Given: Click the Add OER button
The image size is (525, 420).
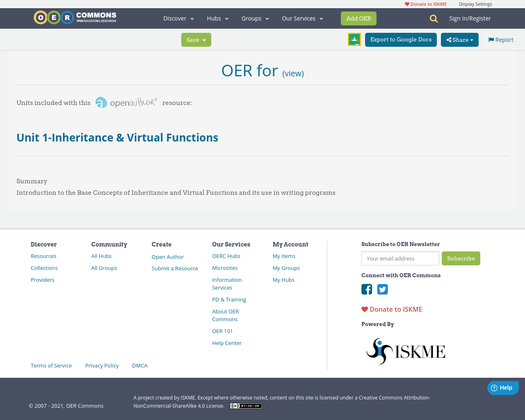Looking at the screenshot, I should (x=358, y=18).
